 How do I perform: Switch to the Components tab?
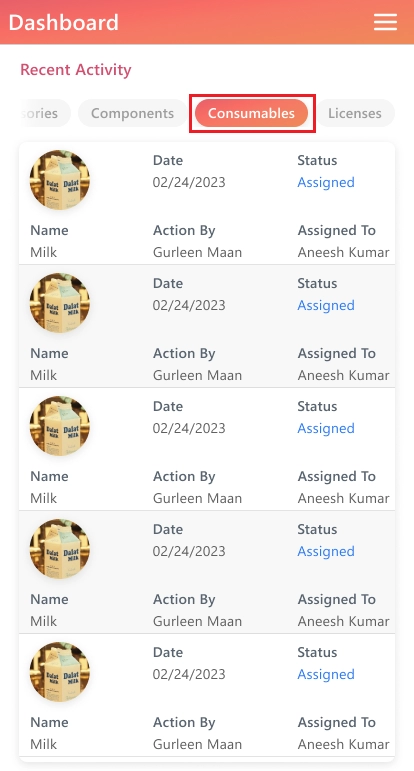click(132, 113)
